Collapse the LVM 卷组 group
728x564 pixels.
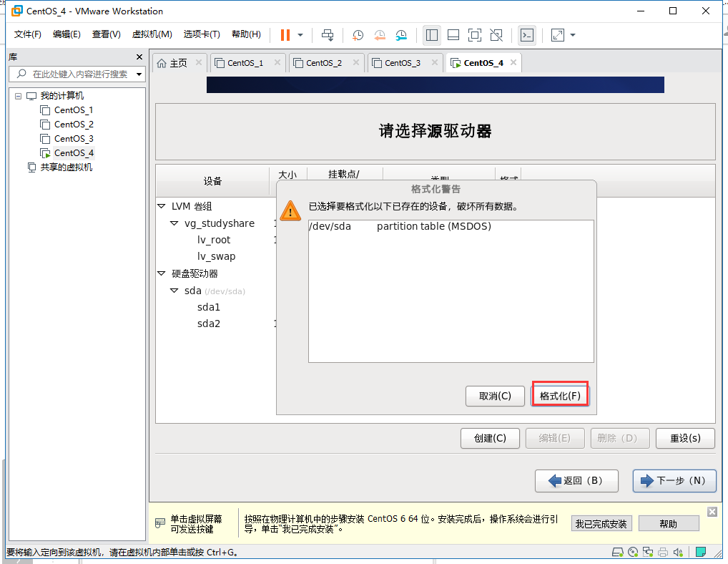162,206
